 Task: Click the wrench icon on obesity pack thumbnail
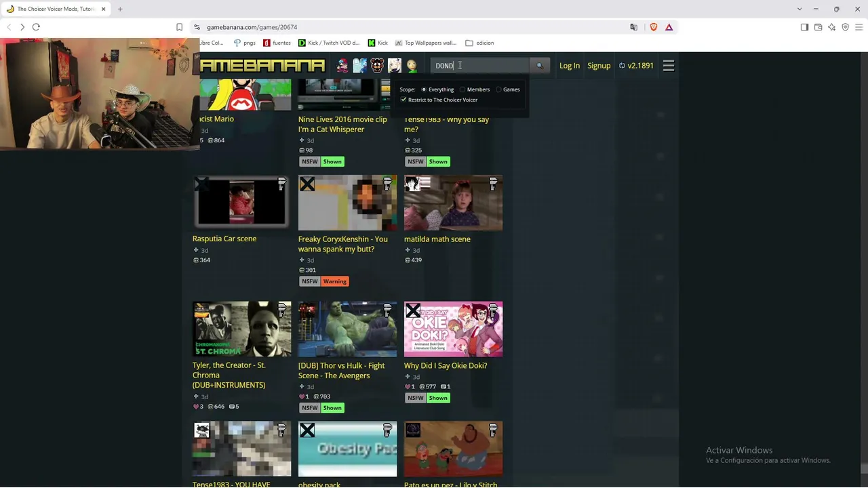click(387, 430)
